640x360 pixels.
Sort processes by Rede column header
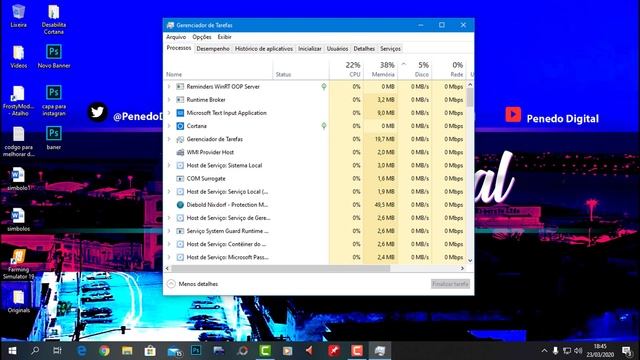(449, 69)
